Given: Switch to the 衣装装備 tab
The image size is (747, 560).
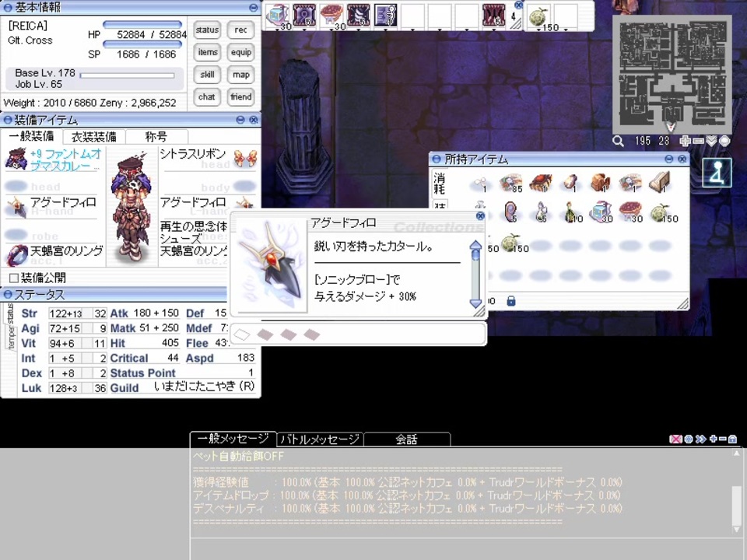Looking at the screenshot, I should pyautogui.click(x=94, y=137).
